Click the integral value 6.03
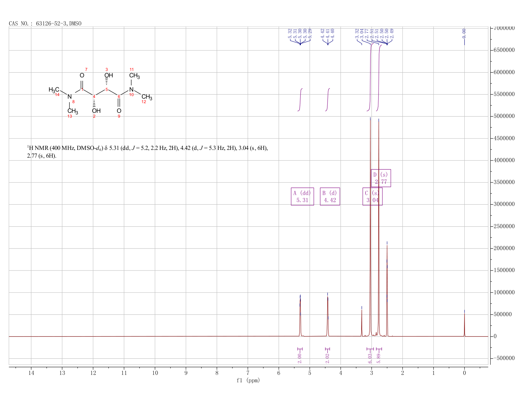 (x=370, y=358)
